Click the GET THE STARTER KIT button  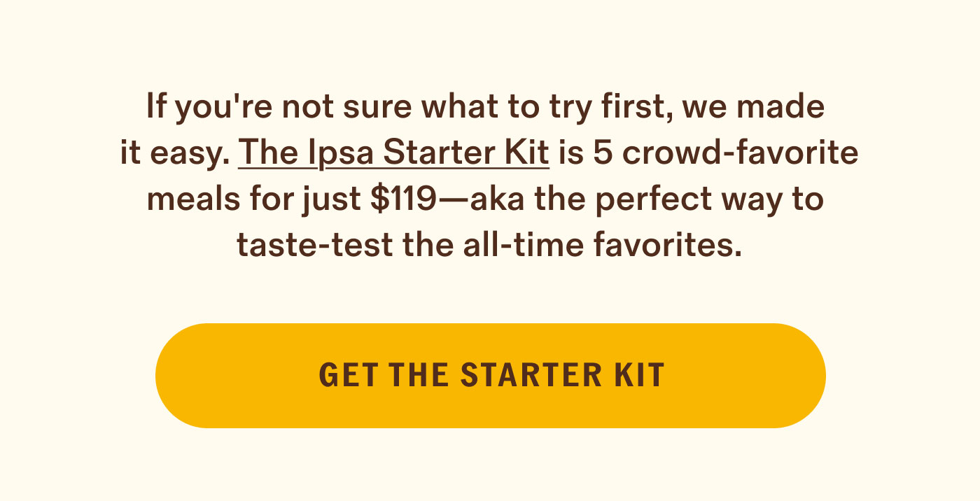(490, 376)
